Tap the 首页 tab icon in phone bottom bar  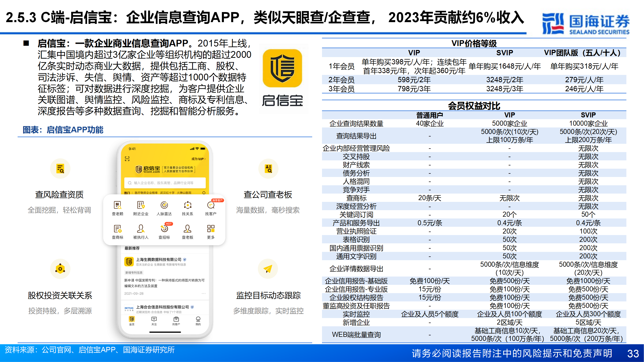pyautogui.click(x=132, y=319)
